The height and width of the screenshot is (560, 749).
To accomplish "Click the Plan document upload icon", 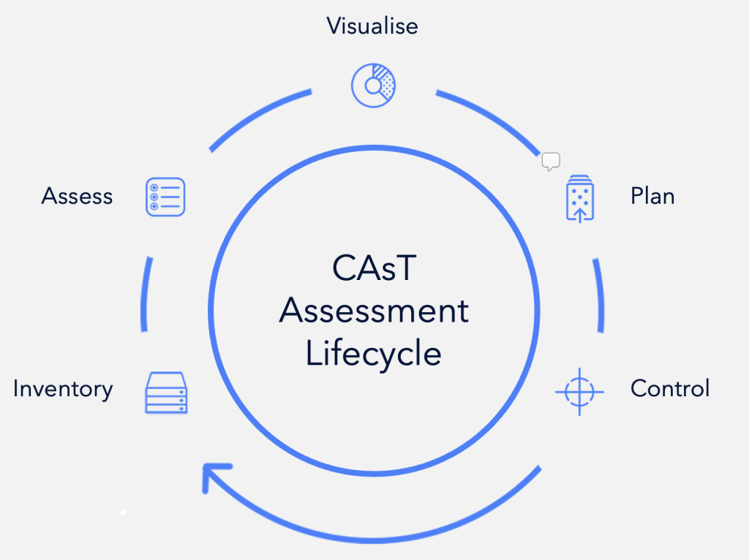I will click(x=580, y=199).
